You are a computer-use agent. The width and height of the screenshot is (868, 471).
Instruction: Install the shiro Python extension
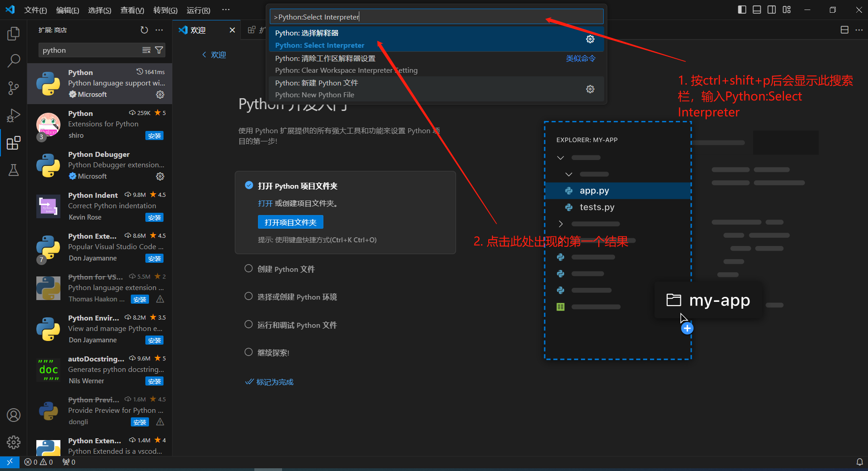[154, 136]
